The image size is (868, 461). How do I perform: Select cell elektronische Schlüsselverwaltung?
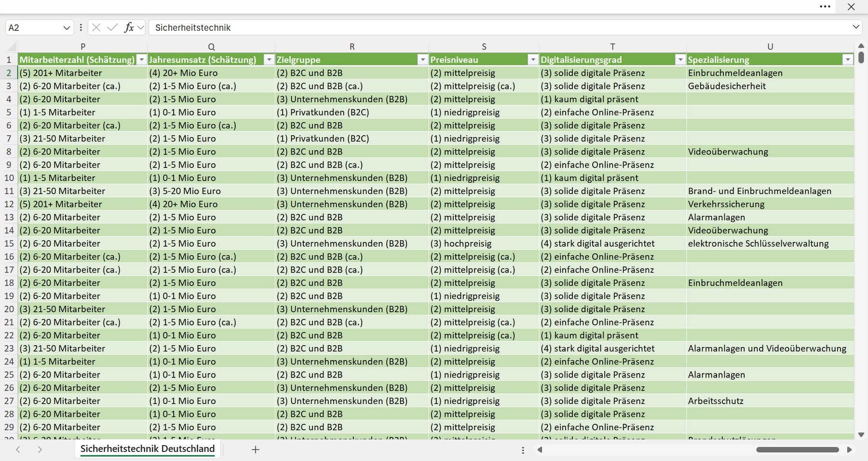pyautogui.click(x=770, y=243)
